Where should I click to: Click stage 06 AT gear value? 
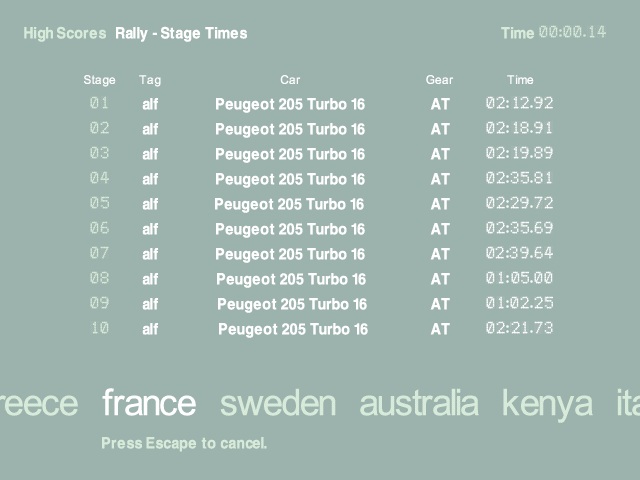440,229
